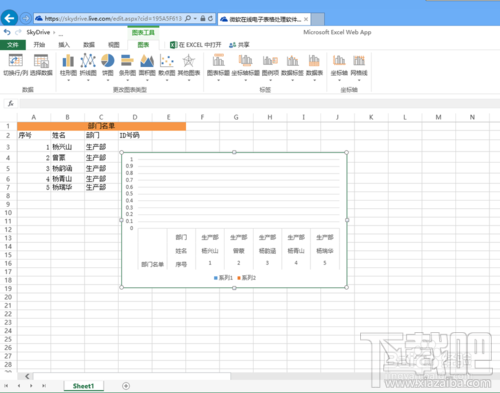Open the Select Data (选择数据) tool

tap(41, 61)
